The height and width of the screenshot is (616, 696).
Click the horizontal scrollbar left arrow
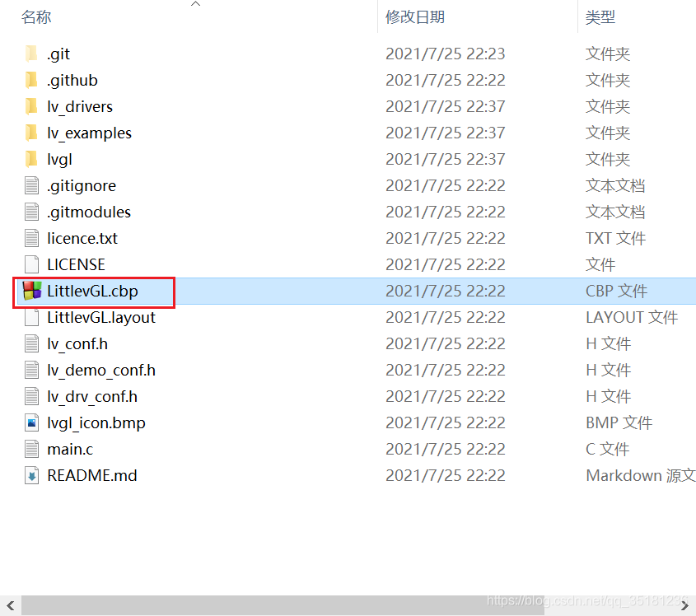click(11, 605)
